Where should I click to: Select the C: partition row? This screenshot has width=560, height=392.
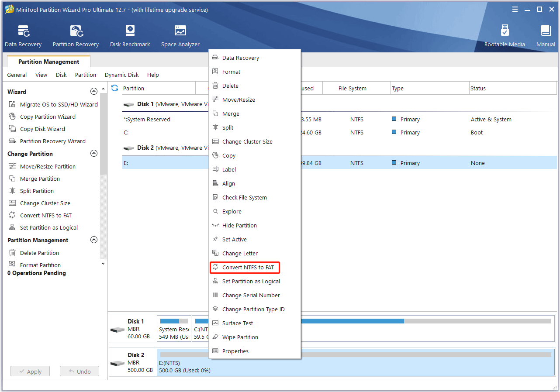pyautogui.click(x=339, y=132)
